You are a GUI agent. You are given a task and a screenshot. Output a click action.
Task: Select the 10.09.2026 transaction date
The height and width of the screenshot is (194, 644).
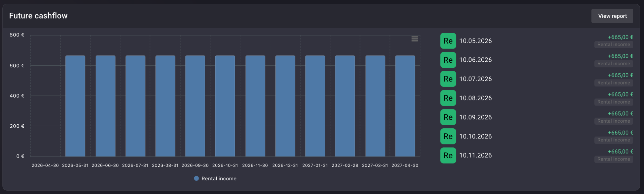click(475, 117)
